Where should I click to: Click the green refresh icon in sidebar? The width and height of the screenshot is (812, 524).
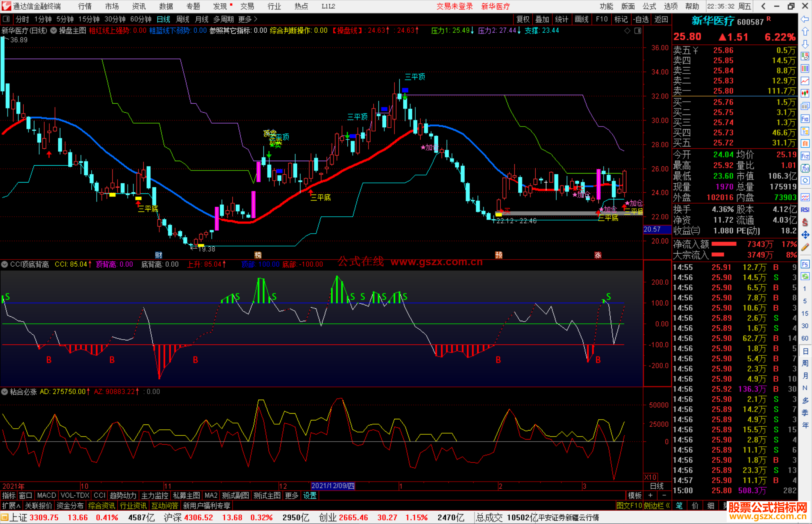805,276
